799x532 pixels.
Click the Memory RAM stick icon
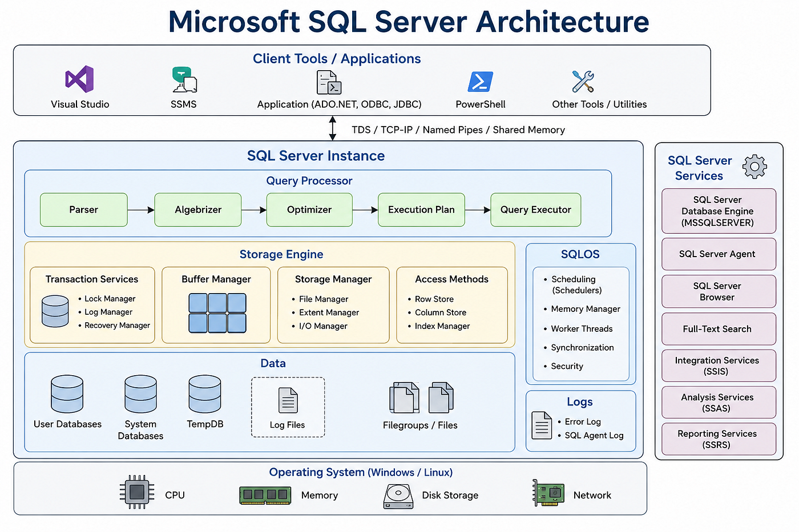(x=265, y=495)
